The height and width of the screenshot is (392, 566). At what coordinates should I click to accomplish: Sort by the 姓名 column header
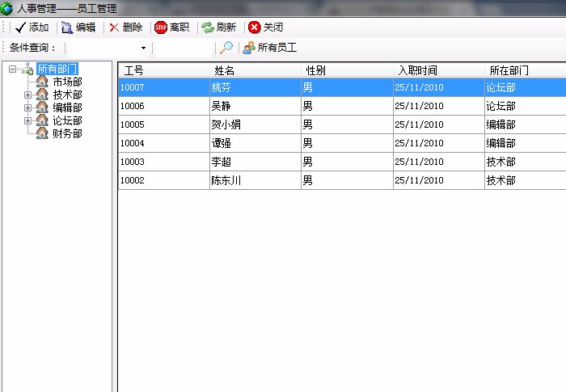click(x=256, y=70)
